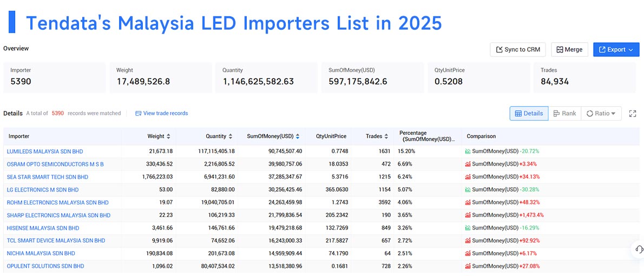Screen dimensions: 644x276
Task: Click the -30.28% comparison value
Action: pyautogui.click(x=529, y=189)
